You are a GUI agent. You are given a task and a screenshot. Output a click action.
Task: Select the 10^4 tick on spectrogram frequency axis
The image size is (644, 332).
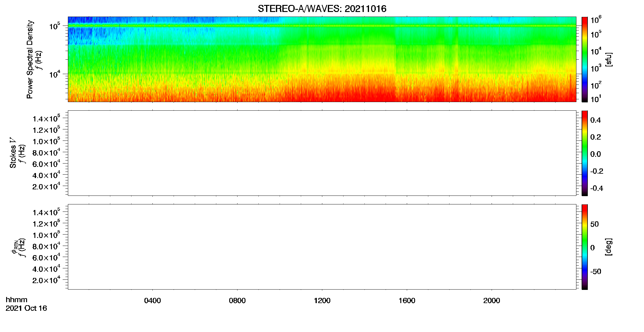pyautogui.click(x=54, y=74)
